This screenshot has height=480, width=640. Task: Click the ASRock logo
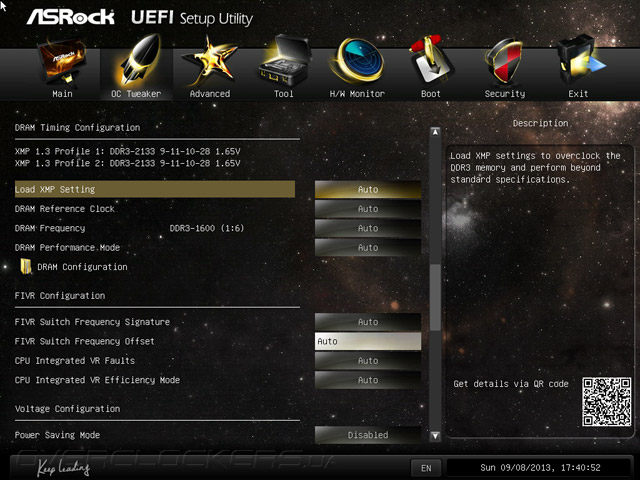click(71, 17)
